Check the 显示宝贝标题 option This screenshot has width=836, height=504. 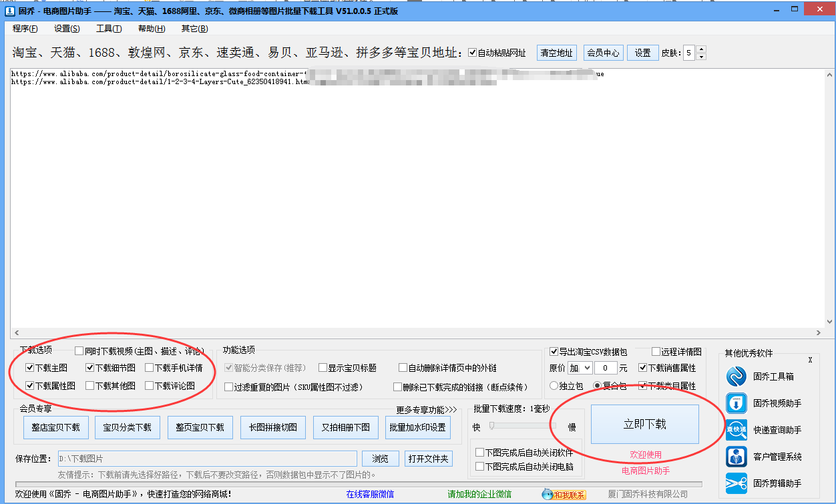pos(323,368)
